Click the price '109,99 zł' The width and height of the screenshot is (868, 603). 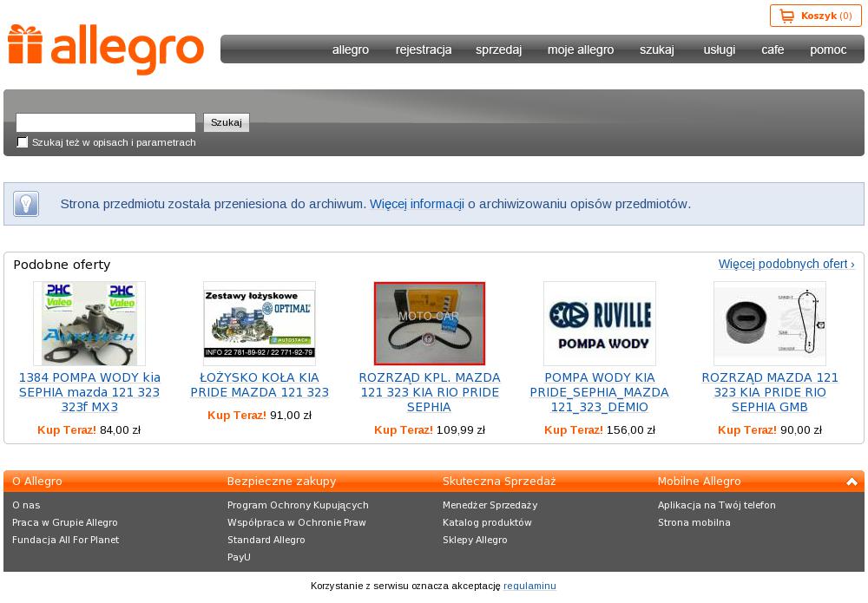tap(461, 429)
